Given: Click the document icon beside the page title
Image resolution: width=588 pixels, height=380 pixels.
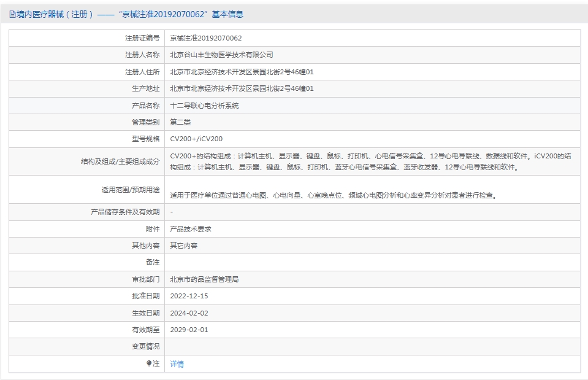Looking at the screenshot, I should click(12, 15).
